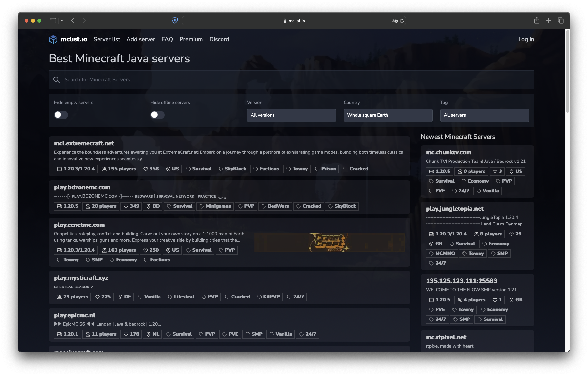588x376 pixels.
Task: Click the Minigames tag on bdzonemc
Action: coord(215,206)
